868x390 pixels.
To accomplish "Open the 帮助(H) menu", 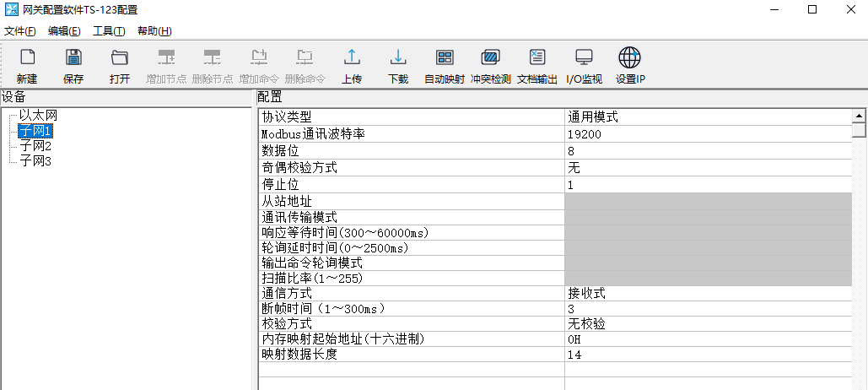I will [x=154, y=31].
